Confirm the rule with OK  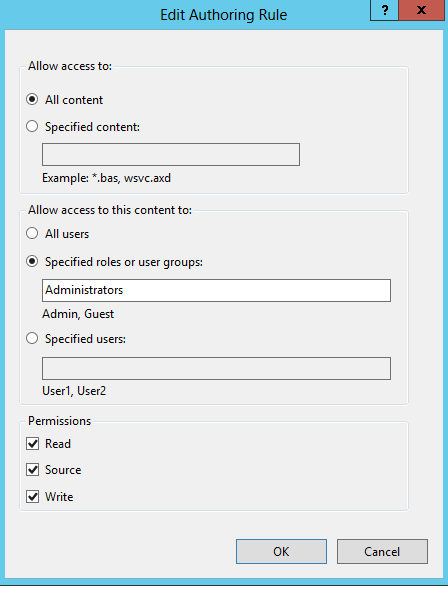pyautogui.click(x=281, y=551)
